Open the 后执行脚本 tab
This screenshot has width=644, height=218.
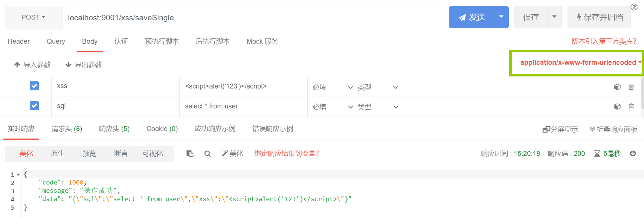213,41
